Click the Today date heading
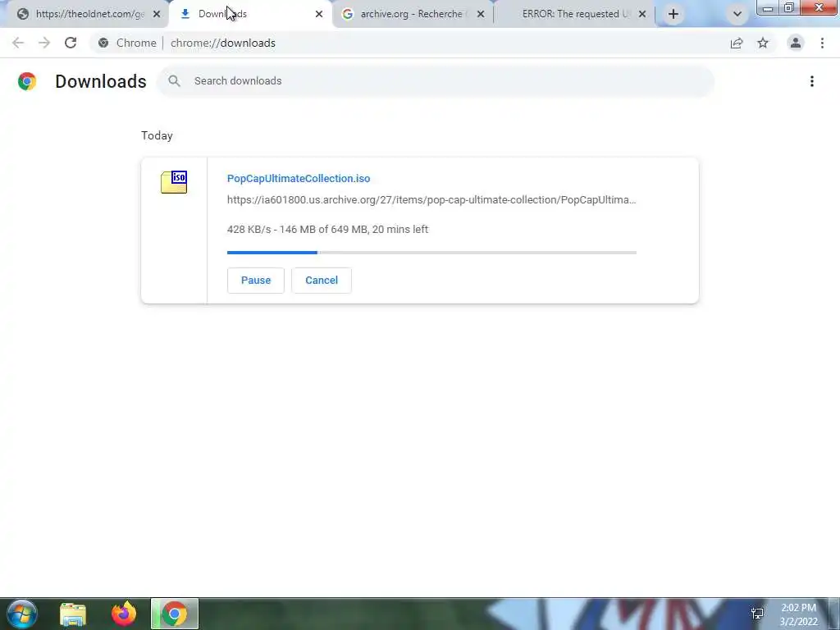Viewport: 840px width, 630px height. pyautogui.click(x=157, y=135)
